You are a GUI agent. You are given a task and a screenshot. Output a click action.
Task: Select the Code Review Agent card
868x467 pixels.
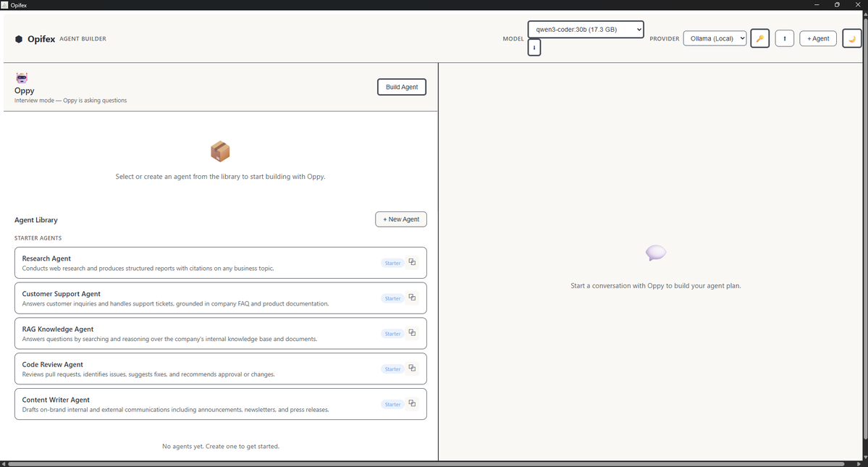pos(220,369)
